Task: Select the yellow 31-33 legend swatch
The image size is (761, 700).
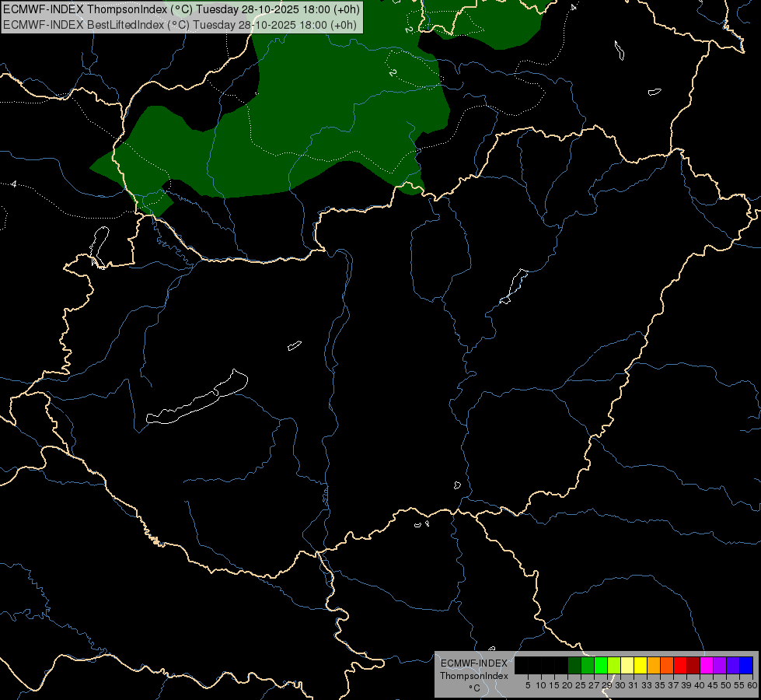Action: (641, 665)
